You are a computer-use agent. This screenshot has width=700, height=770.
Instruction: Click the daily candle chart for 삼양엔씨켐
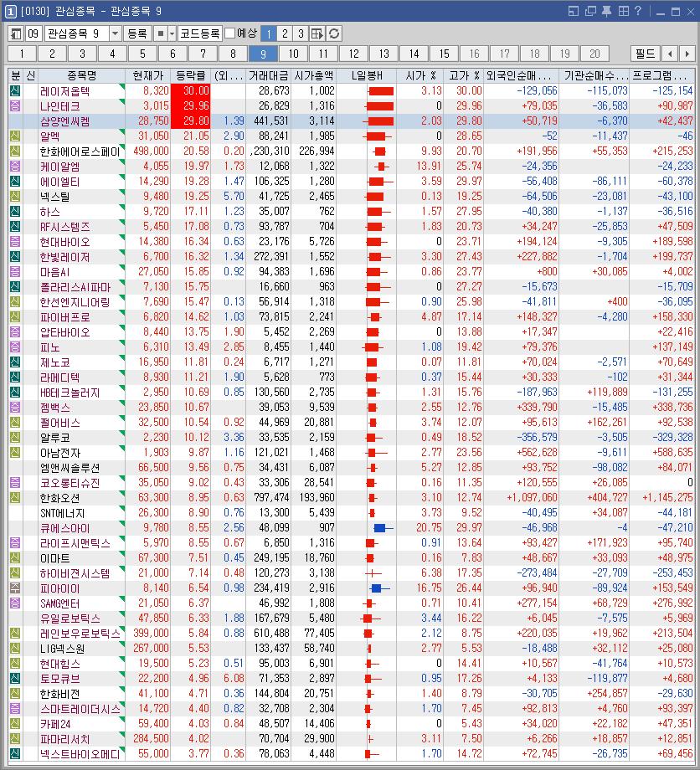(379, 121)
